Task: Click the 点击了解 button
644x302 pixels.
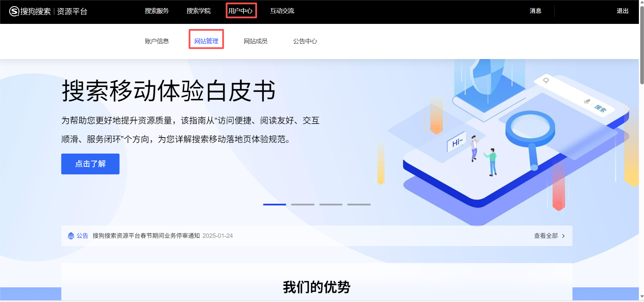Action: coord(90,164)
